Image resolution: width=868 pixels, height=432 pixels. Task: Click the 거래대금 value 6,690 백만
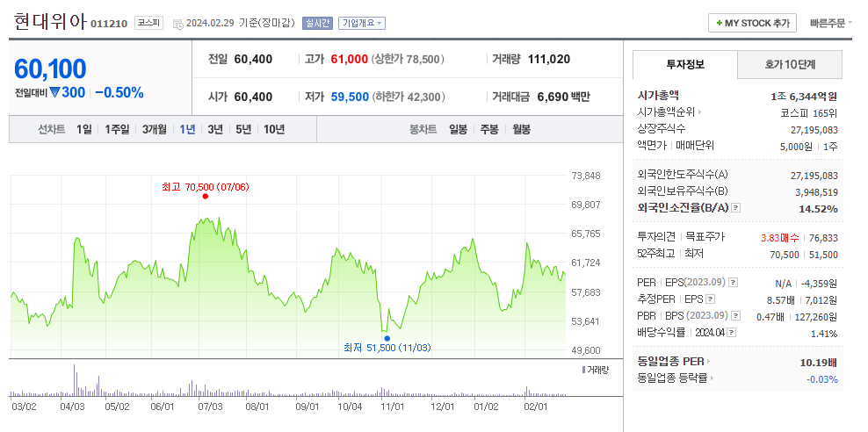(563, 97)
